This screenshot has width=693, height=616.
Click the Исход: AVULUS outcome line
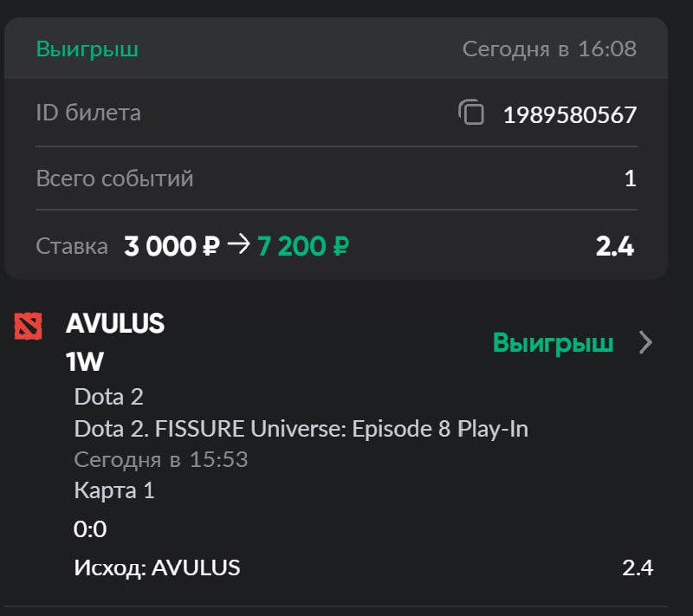coord(157,568)
